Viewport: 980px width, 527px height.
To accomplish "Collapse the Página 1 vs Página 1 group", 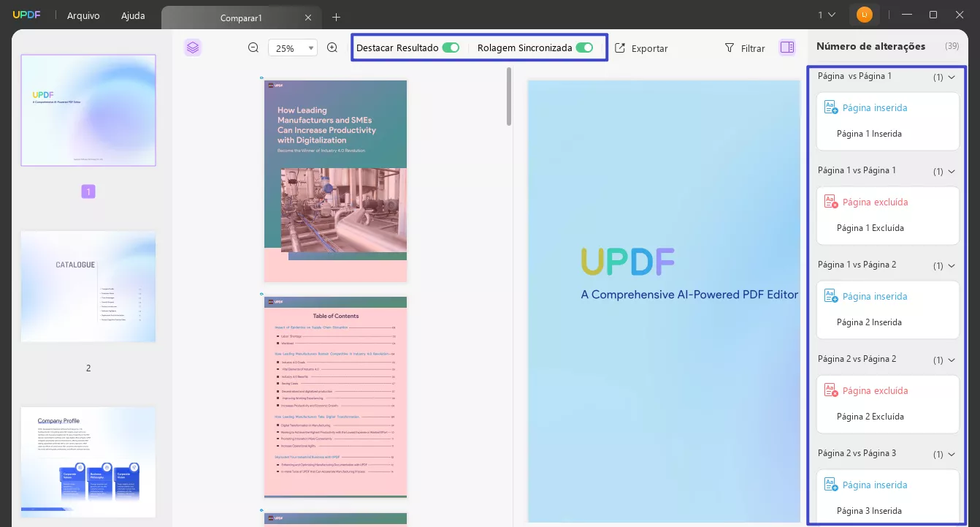I will point(951,171).
